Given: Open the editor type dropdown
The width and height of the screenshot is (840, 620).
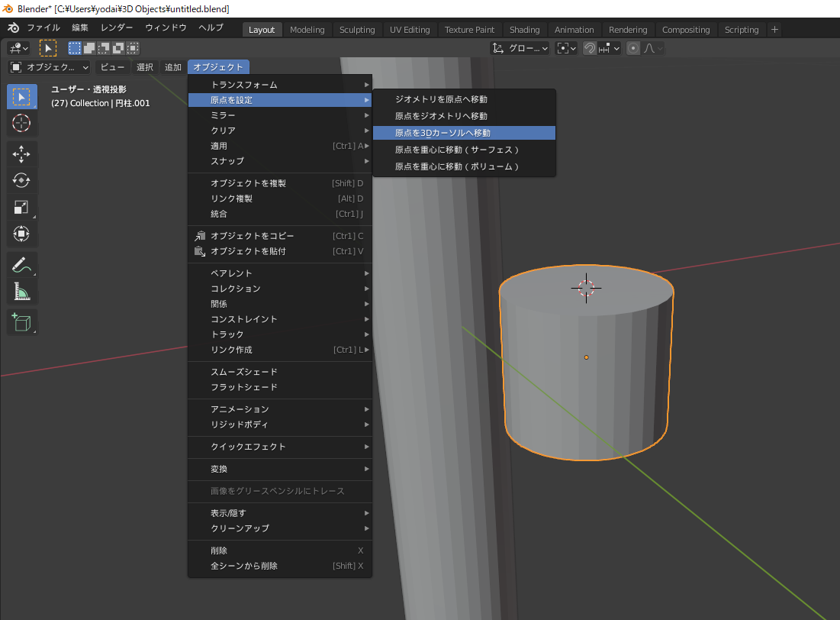Looking at the screenshot, I should (x=18, y=48).
